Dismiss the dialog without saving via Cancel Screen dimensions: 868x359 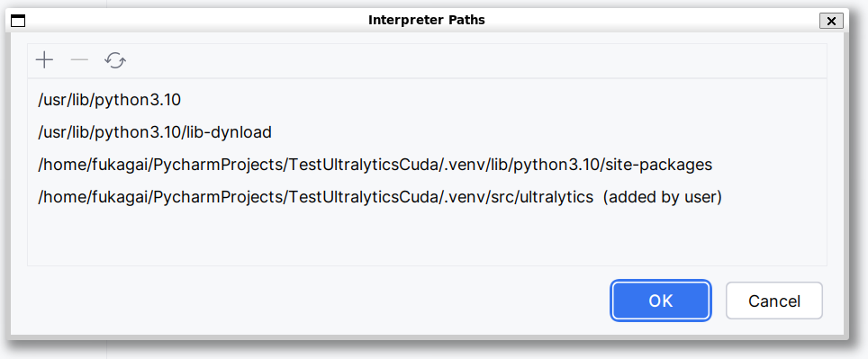pos(773,301)
